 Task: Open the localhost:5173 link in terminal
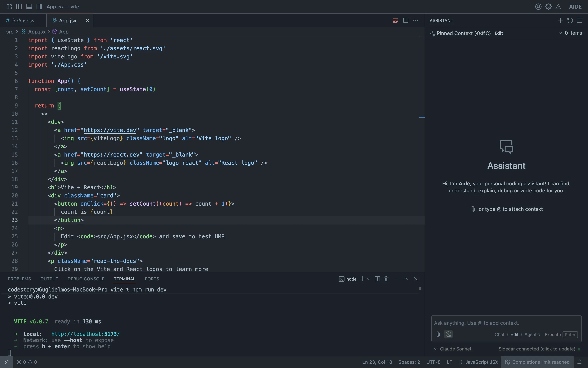point(86,334)
